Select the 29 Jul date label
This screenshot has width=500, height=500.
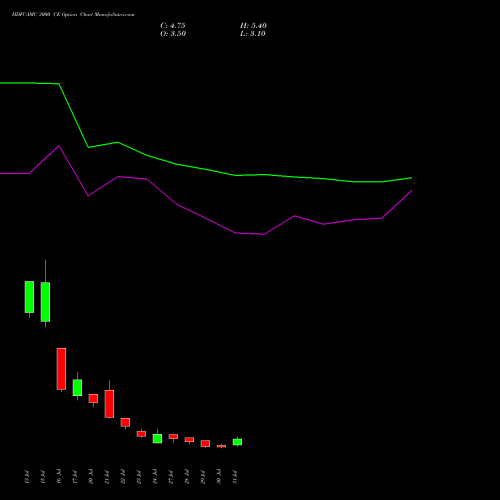(x=203, y=477)
